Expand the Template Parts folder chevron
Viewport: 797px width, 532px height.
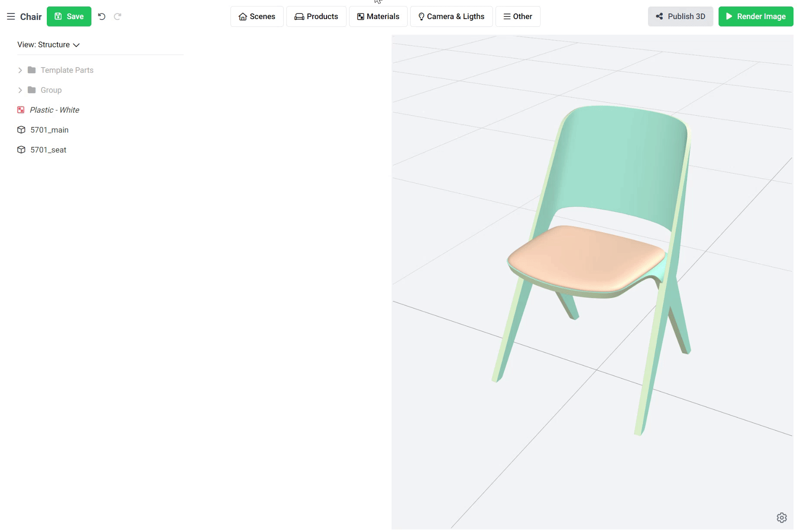pos(20,70)
